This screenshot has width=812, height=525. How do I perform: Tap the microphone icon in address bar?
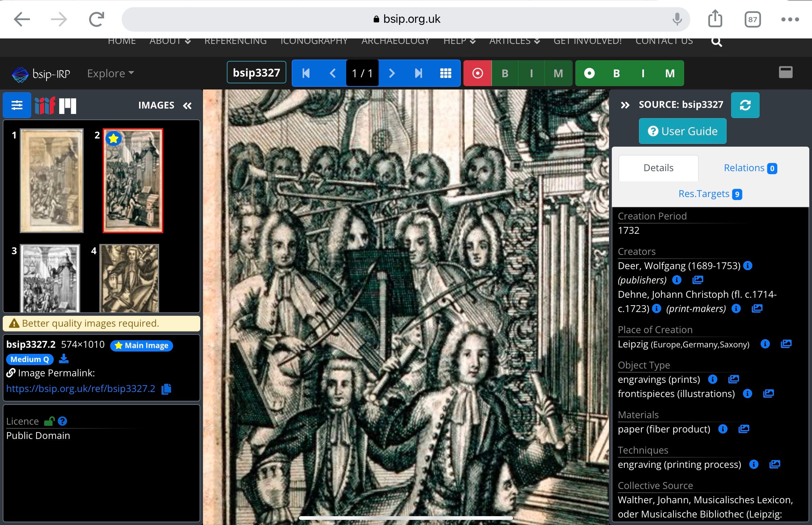pos(677,19)
